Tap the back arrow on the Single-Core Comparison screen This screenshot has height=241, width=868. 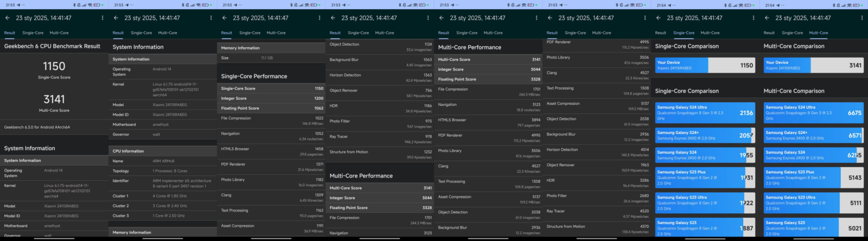(658, 18)
